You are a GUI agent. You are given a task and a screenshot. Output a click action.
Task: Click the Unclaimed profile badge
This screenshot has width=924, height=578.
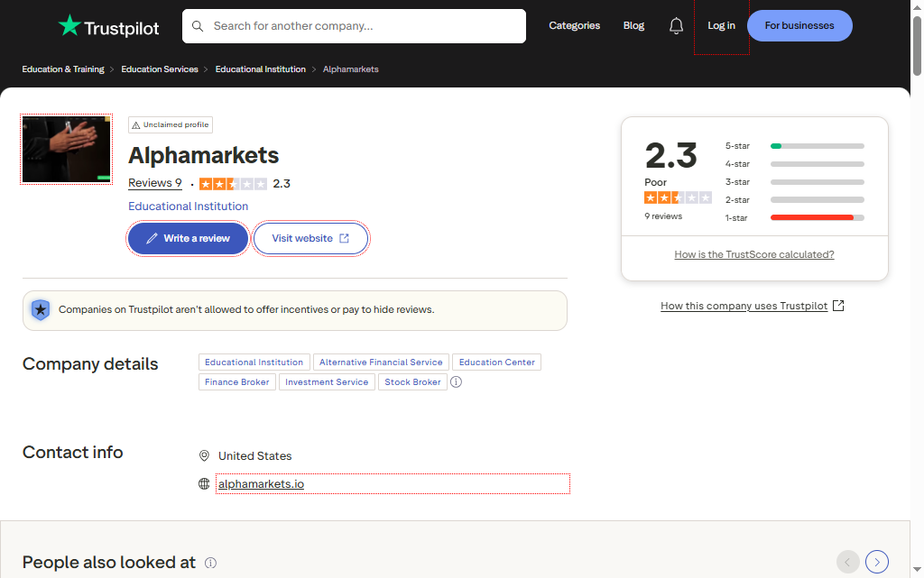(x=171, y=124)
